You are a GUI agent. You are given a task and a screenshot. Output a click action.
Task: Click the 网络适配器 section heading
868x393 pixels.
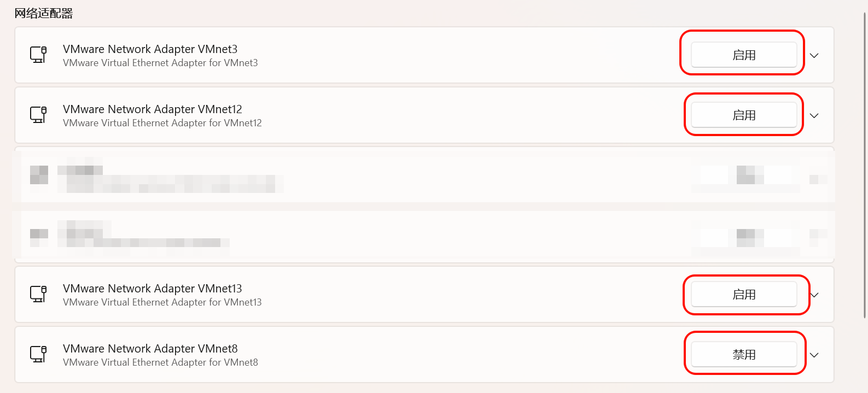click(44, 13)
